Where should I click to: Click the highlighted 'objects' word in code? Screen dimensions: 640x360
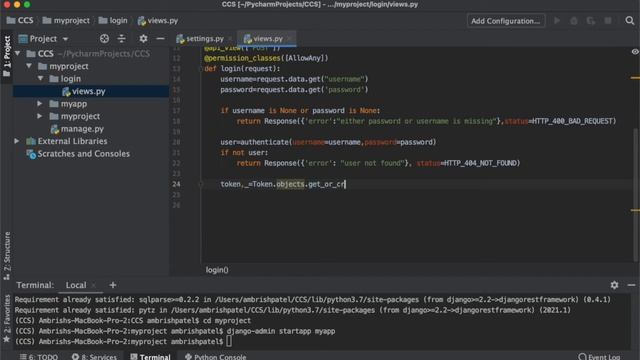(x=290, y=184)
